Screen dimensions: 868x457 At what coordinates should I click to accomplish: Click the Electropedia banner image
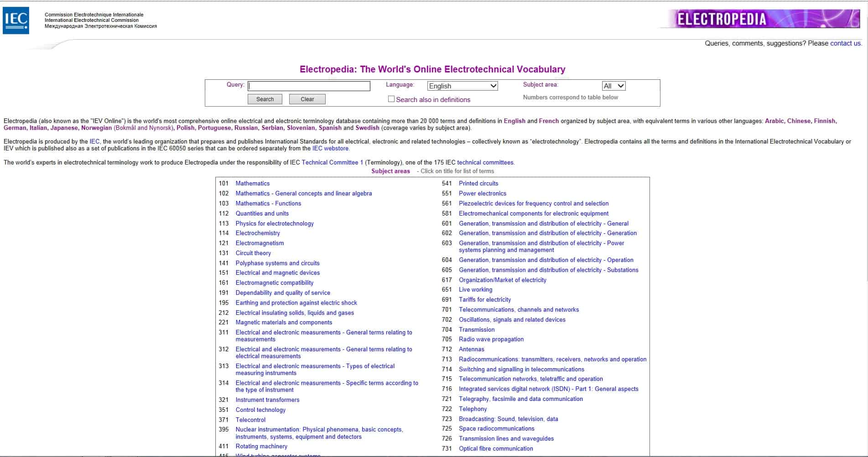[x=760, y=19]
